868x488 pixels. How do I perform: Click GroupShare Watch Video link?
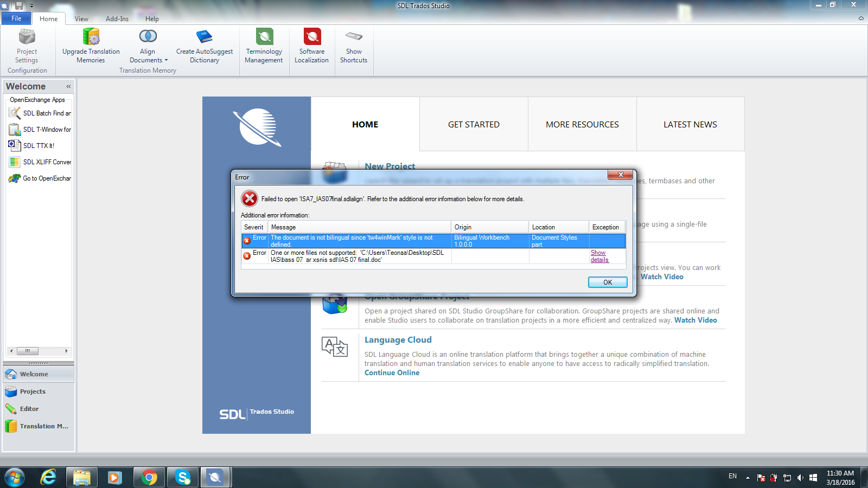point(695,320)
